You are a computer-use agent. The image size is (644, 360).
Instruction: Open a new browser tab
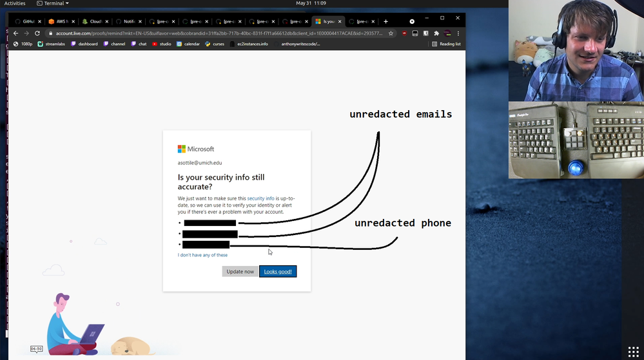[x=385, y=21]
